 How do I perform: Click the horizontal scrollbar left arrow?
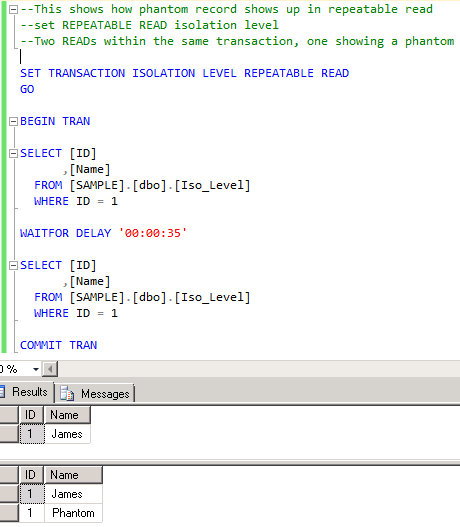[50, 369]
